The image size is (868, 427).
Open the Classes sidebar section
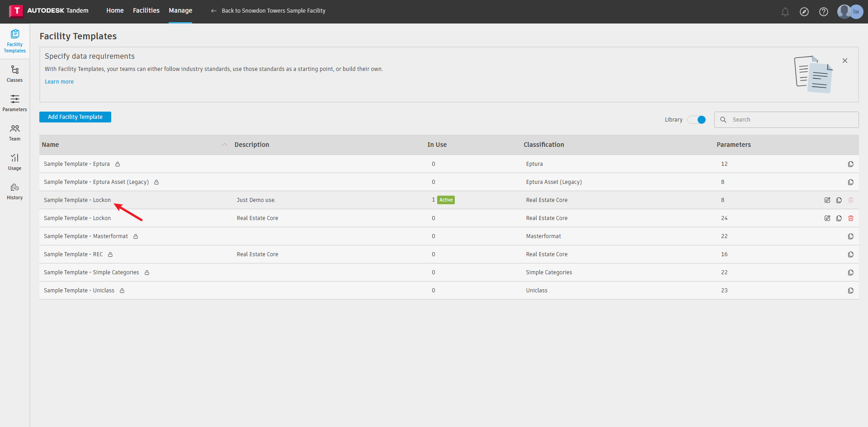coord(15,74)
